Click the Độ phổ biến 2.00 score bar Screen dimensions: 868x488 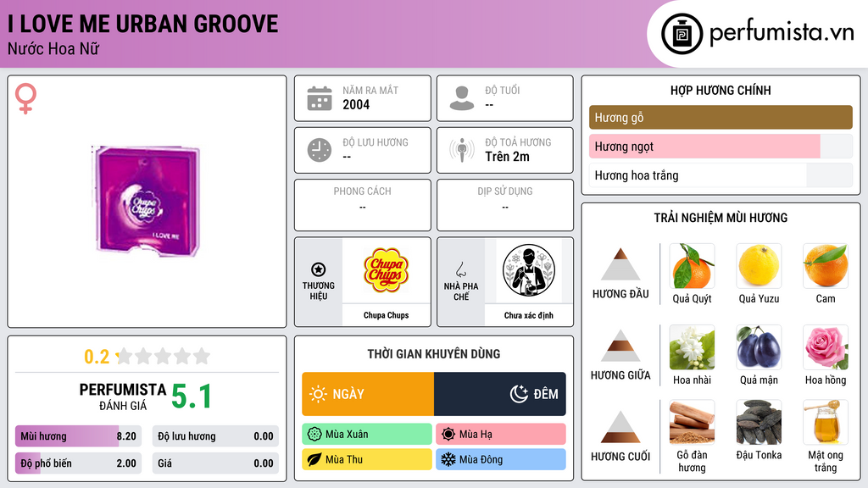[x=78, y=463]
